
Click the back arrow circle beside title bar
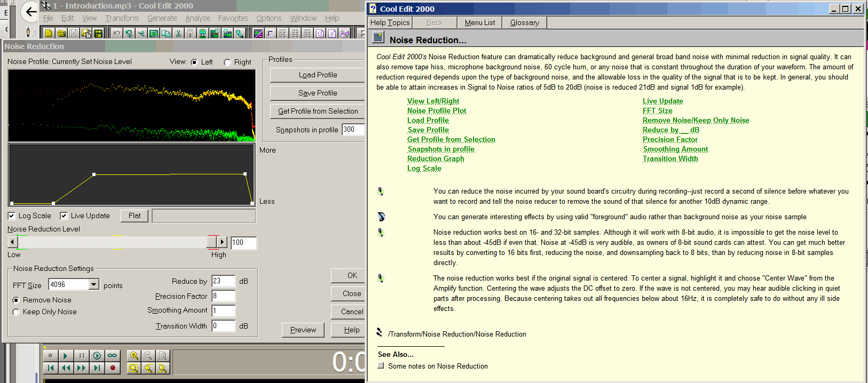pyautogui.click(x=30, y=12)
